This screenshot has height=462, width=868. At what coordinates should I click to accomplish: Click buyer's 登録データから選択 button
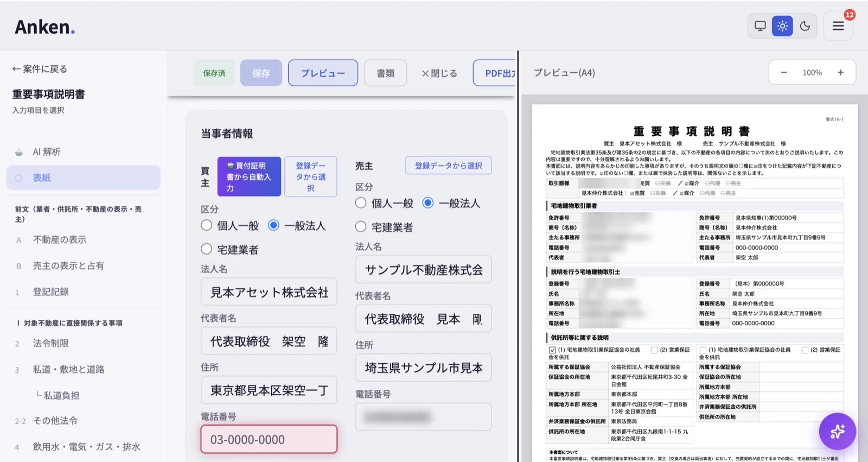point(311,176)
